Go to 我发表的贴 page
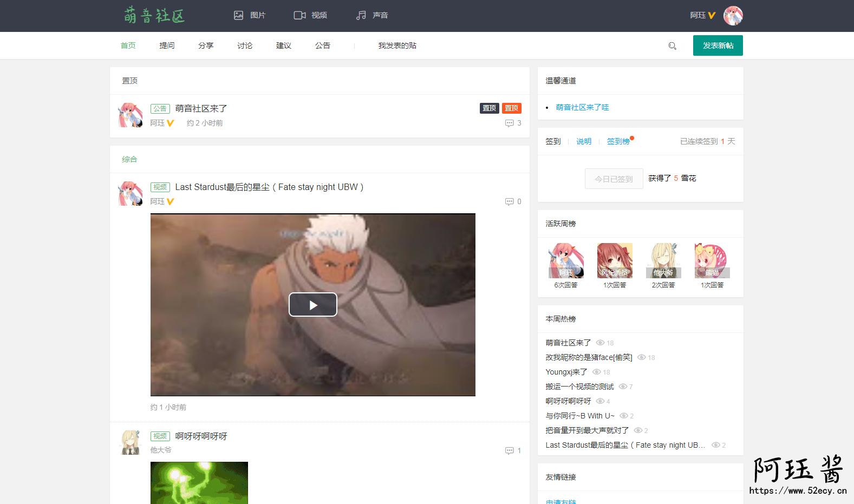The image size is (854, 504). coord(397,45)
